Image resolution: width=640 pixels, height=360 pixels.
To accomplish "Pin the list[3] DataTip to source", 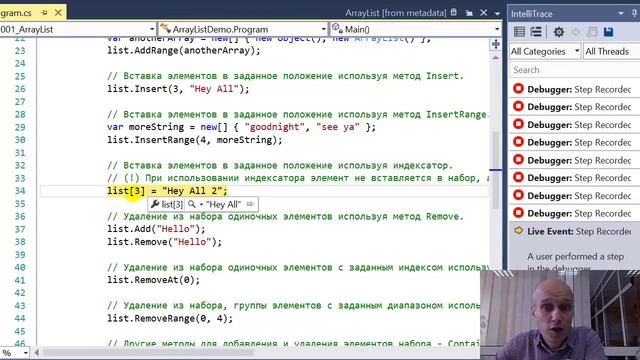I will [x=250, y=204].
